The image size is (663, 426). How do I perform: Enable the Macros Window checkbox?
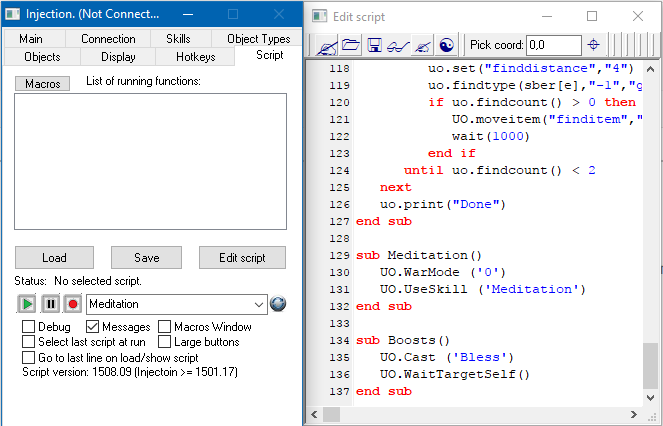(x=165, y=327)
